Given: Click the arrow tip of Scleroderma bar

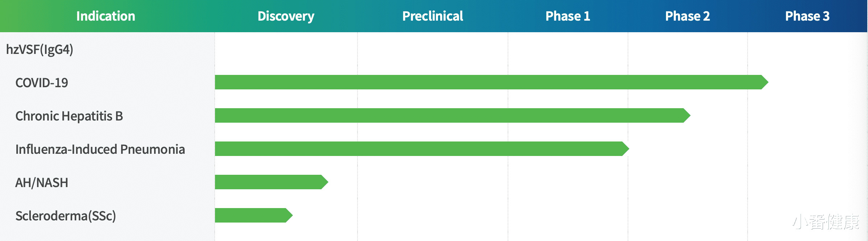Looking at the screenshot, I should point(289,215).
